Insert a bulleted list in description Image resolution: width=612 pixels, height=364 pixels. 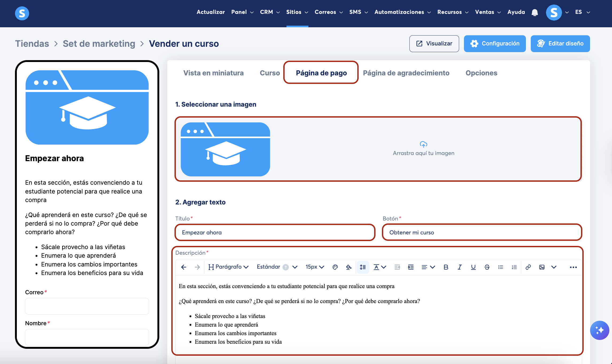coord(501,267)
